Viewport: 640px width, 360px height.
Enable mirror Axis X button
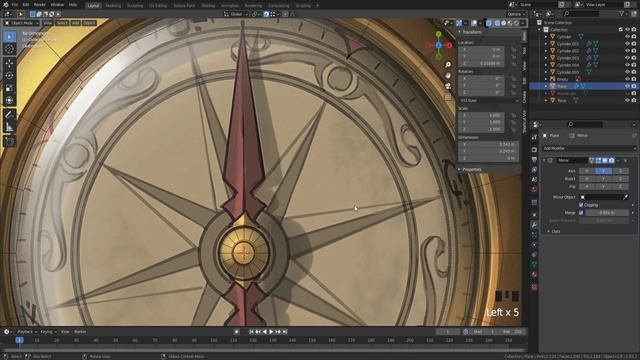pos(587,171)
